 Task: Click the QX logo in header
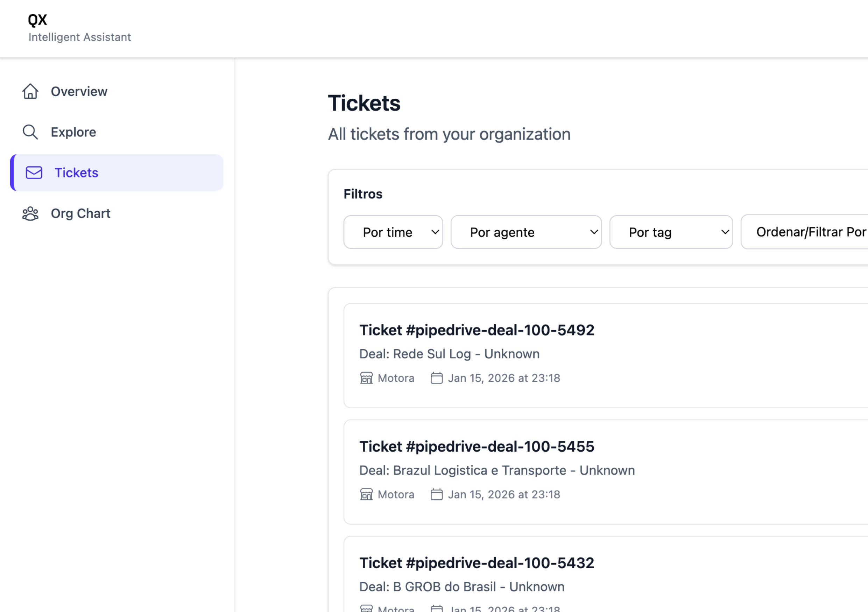37,20
